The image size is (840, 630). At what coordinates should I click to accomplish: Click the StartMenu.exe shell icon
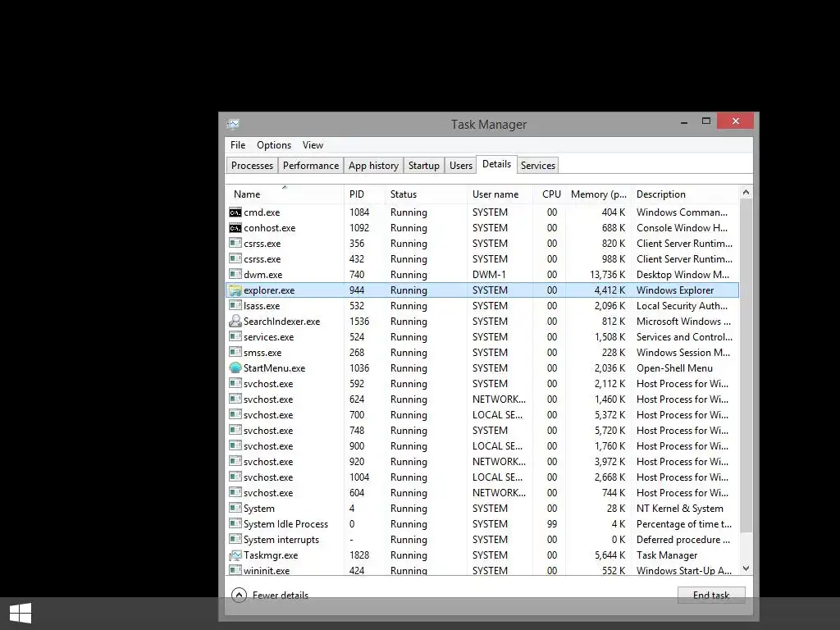[235, 368]
